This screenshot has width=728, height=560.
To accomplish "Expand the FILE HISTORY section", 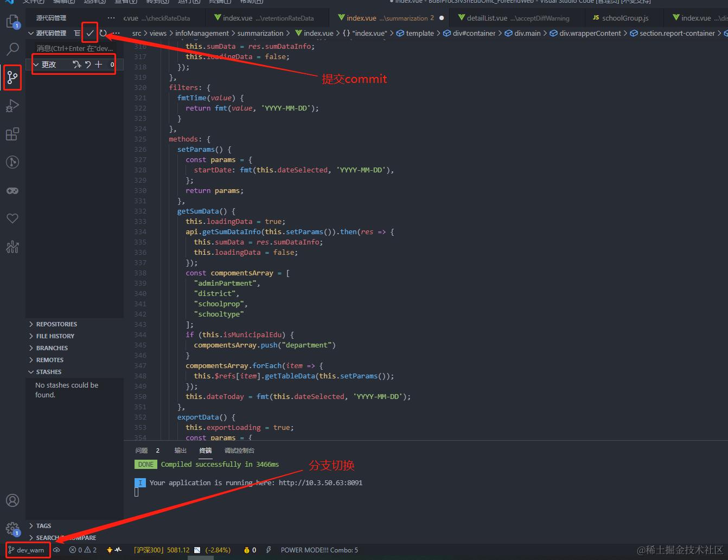I will (55, 336).
